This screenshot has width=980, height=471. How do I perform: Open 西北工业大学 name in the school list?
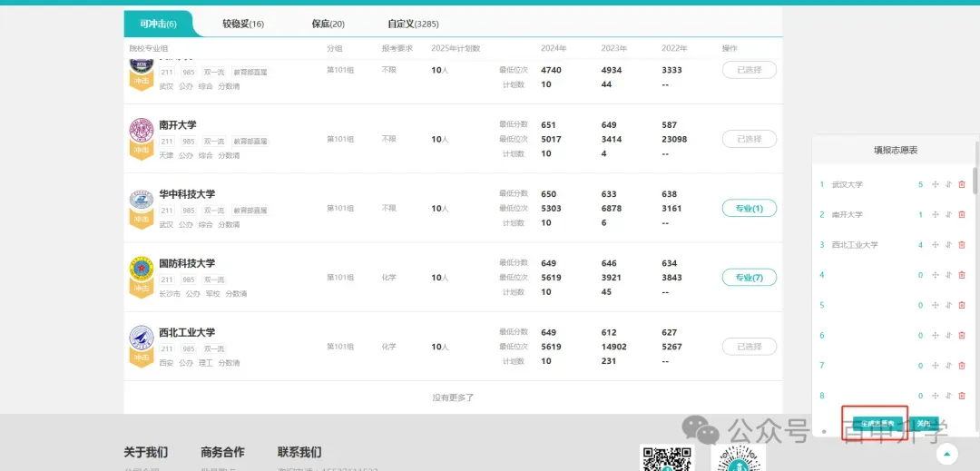click(187, 332)
